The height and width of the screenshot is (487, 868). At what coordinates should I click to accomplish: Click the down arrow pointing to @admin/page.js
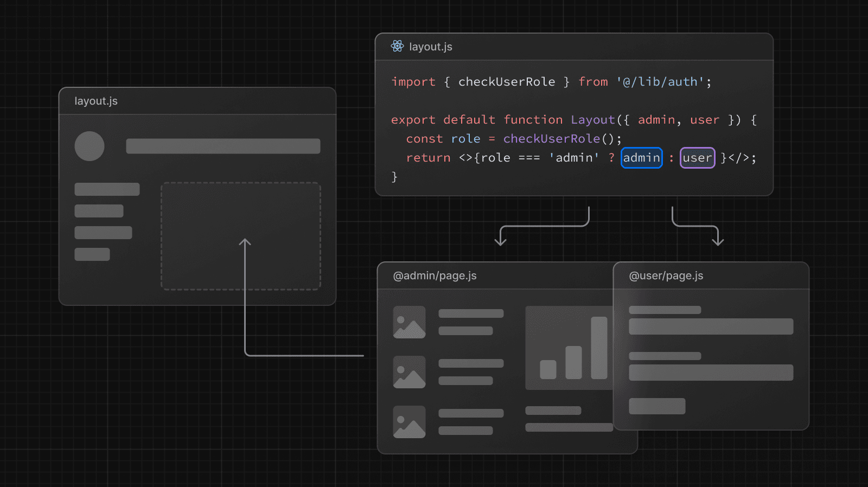click(500, 239)
